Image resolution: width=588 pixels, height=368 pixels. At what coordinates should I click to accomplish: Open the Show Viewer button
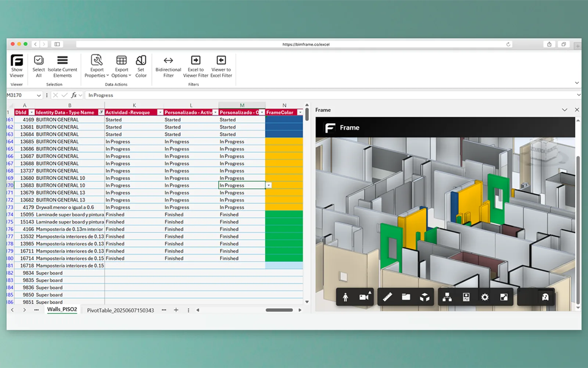point(17,66)
